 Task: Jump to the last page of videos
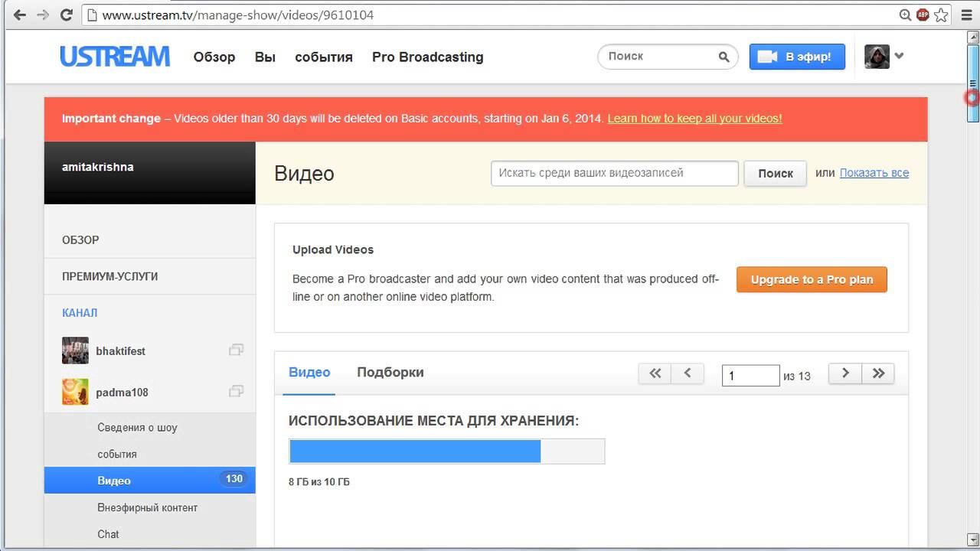(878, 373)
